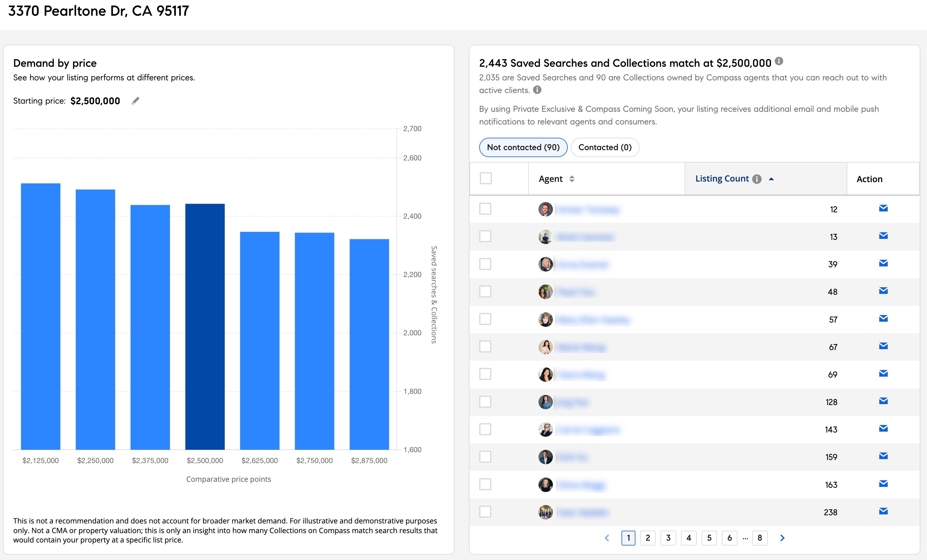
Task: Click info icon beside $2,500,000 match heading
Action: pos(779,61)
